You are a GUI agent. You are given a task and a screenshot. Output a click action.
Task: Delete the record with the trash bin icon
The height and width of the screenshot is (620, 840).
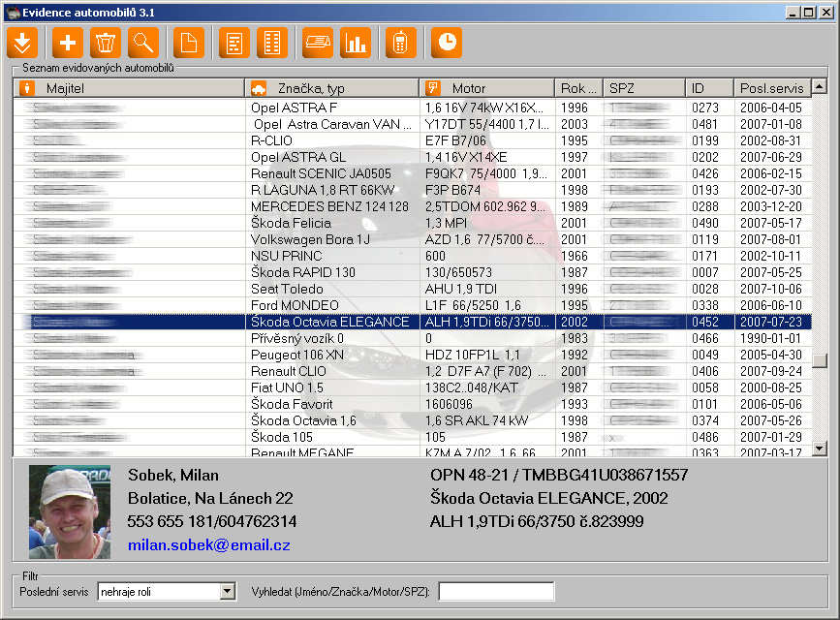point(106,43)
